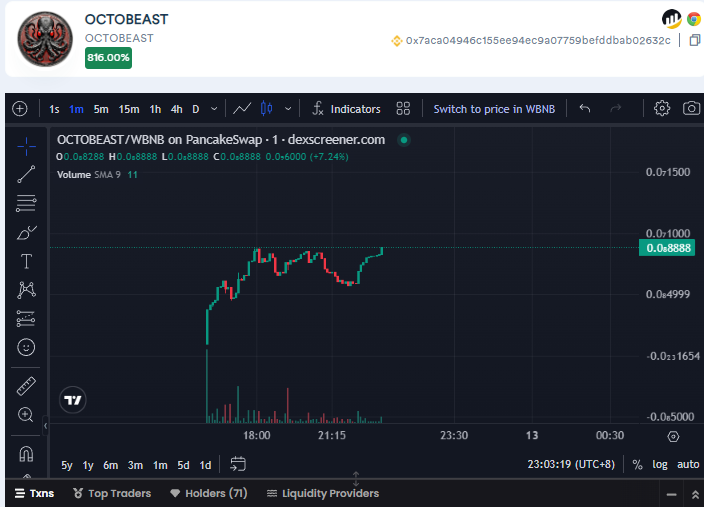Viewport: 704px width, 507px height.
Task: Open chart layout grid selector
Action: (403, 109)
